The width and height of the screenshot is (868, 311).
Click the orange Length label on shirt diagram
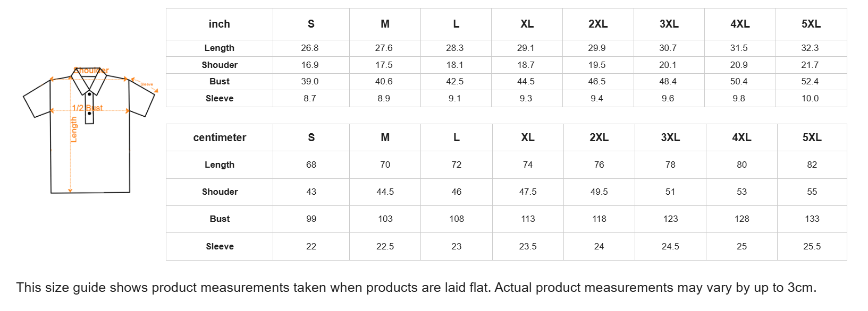pyautogui.click(x=74, y=129)
